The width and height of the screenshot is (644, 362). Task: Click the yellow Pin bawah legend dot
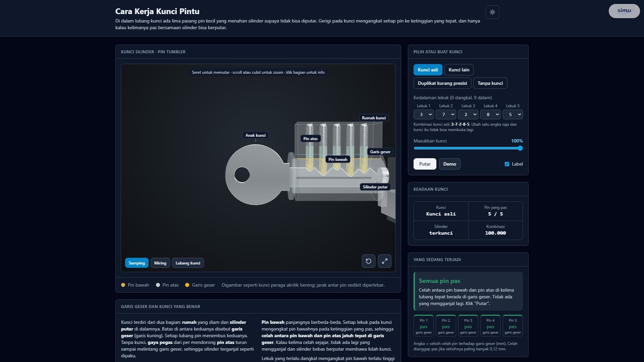[x=123, y=285]
